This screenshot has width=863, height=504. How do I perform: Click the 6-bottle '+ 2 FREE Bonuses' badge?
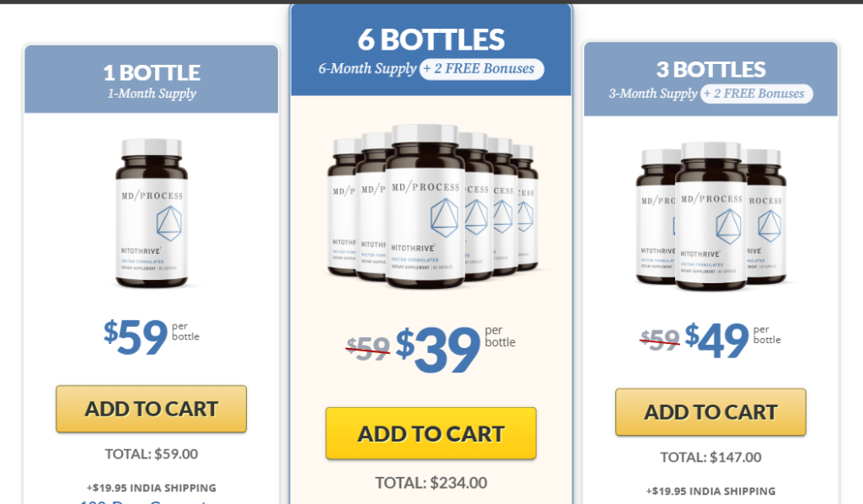tap(481, 69)
